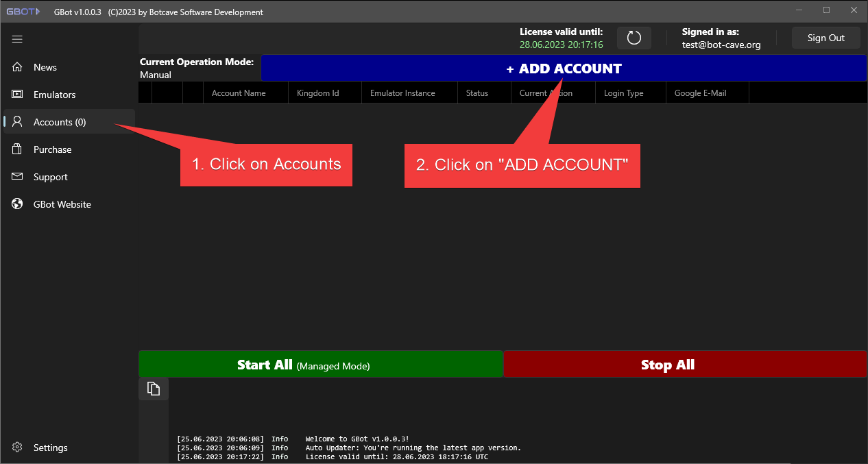
Task: Open Settings using the gear icon
Action: coord(16,447)
